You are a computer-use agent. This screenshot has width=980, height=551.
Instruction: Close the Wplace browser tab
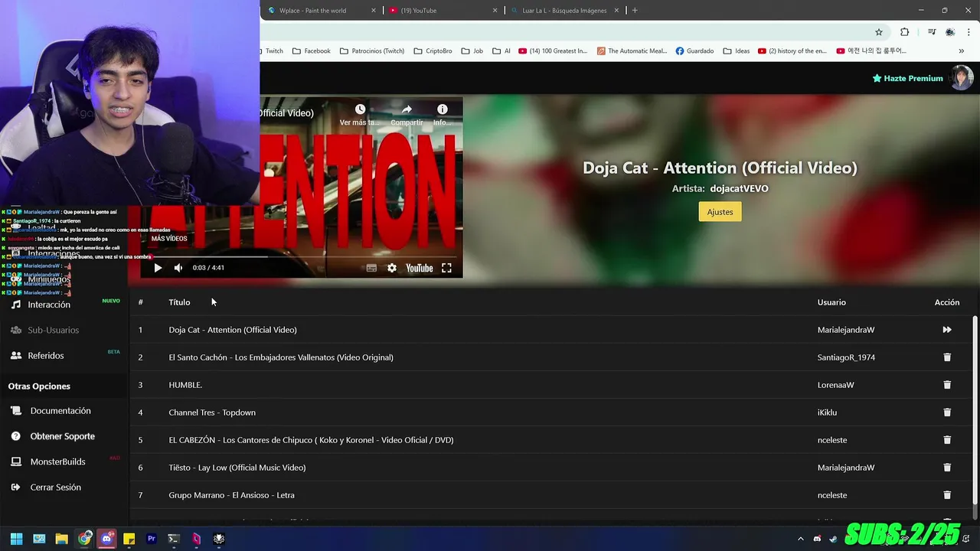pyautogui.click(x=374, y=11)
